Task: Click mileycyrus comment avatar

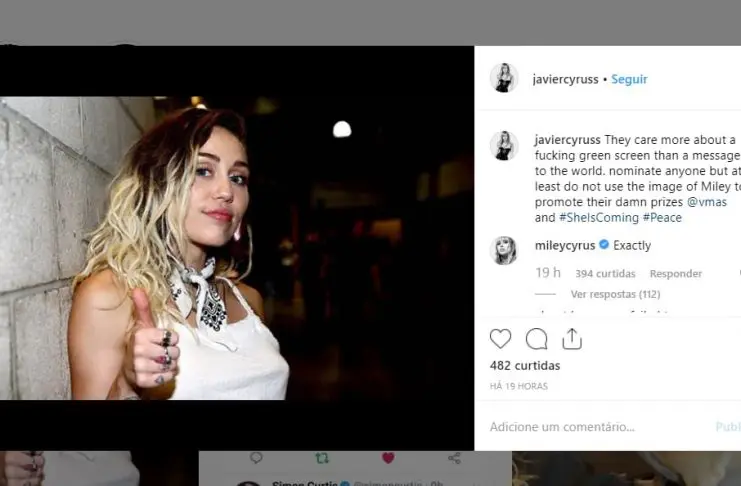Action: point(504,250)
